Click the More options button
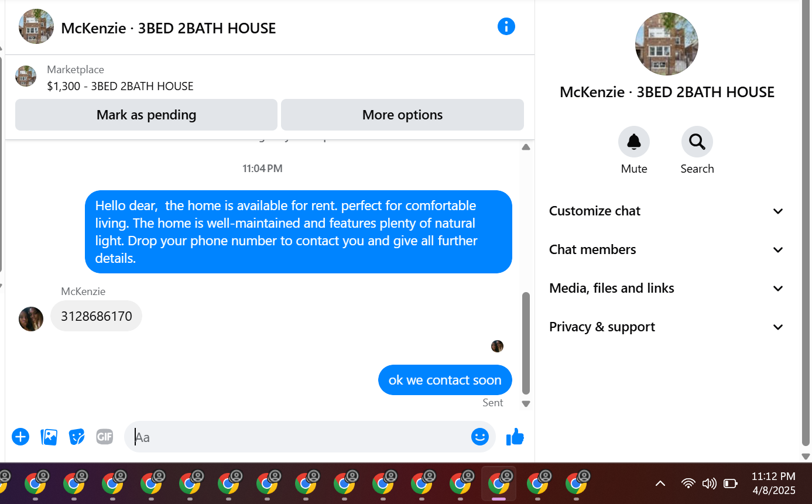The width and height of the screenshot is (812, 504). click(x=402, y=115)
